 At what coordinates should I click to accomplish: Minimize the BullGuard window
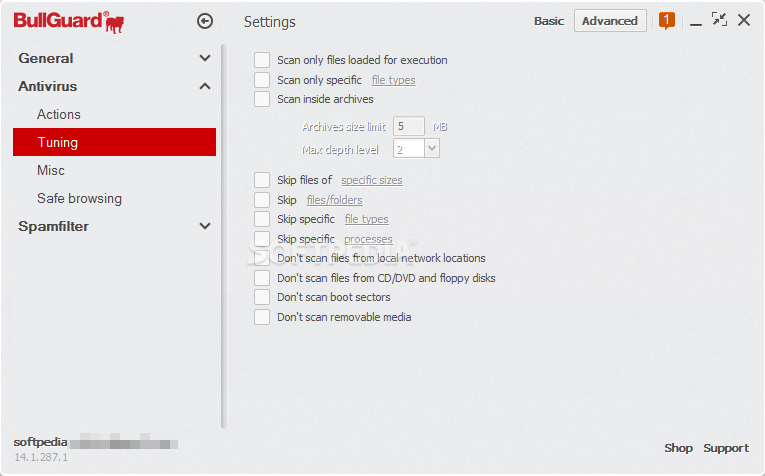[696, 23]
